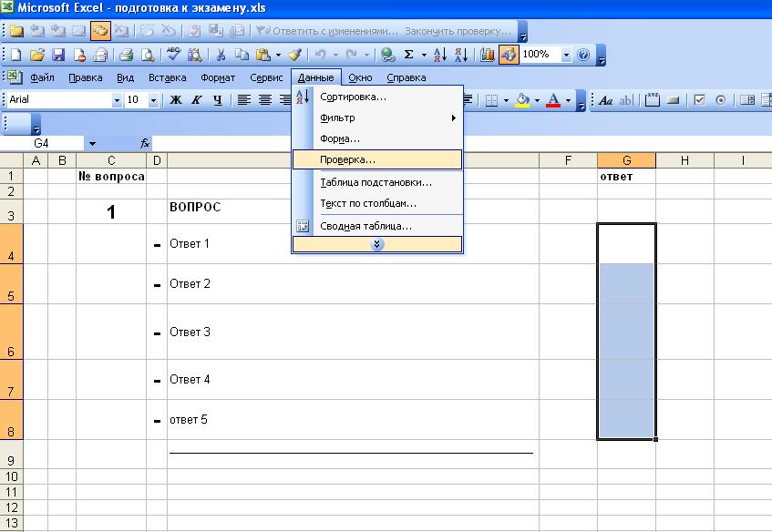Viewport: 772px width, 532px height.
Task: Toggle italic formatting (К)
Action: click(197, 100)
